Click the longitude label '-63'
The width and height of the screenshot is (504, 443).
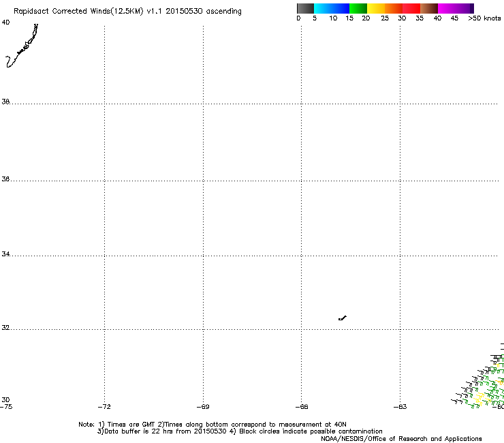click(x=400, y=407)
